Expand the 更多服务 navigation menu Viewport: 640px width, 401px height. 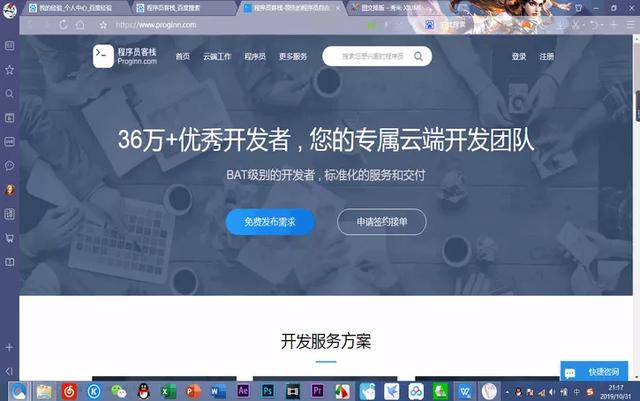(x=293, y=56)
